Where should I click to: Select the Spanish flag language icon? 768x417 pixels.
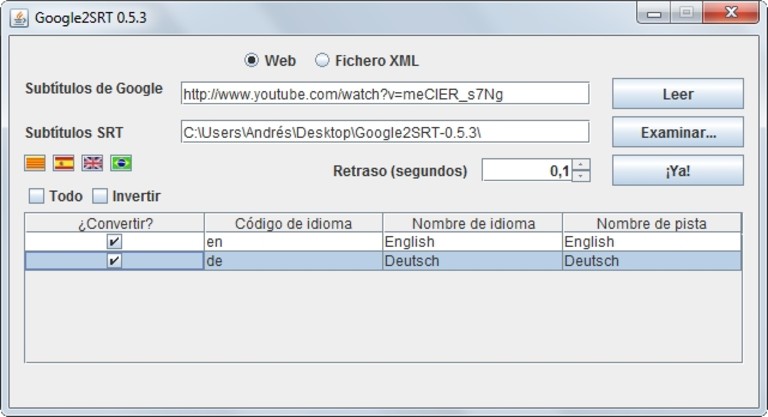(64, 163)
